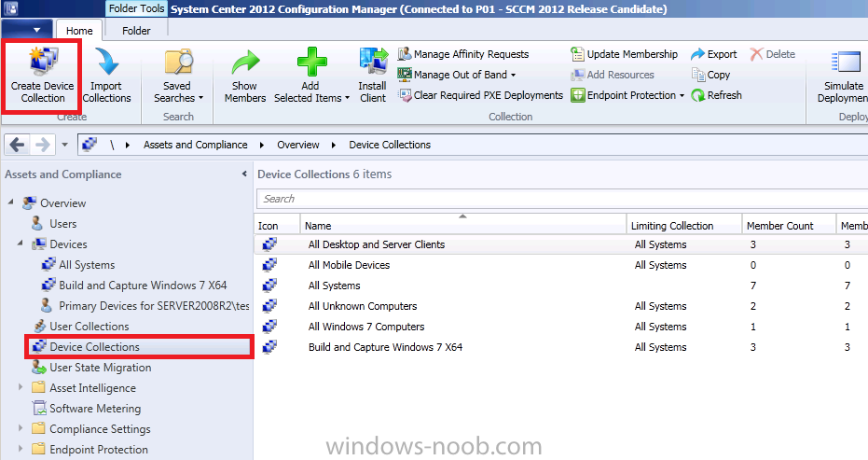Click the Refresh icon in ribbon
The image size is (868, 460).
(697, 95)
